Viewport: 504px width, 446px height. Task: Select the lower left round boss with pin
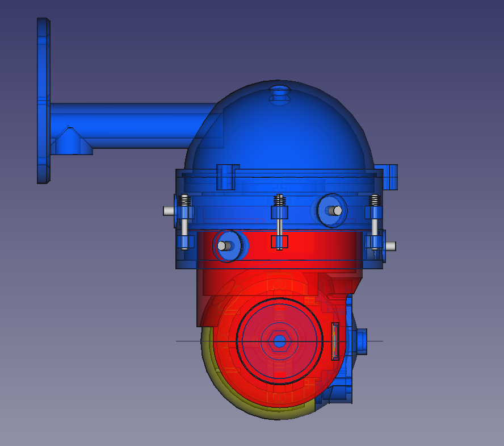click(x=229, y=246)
